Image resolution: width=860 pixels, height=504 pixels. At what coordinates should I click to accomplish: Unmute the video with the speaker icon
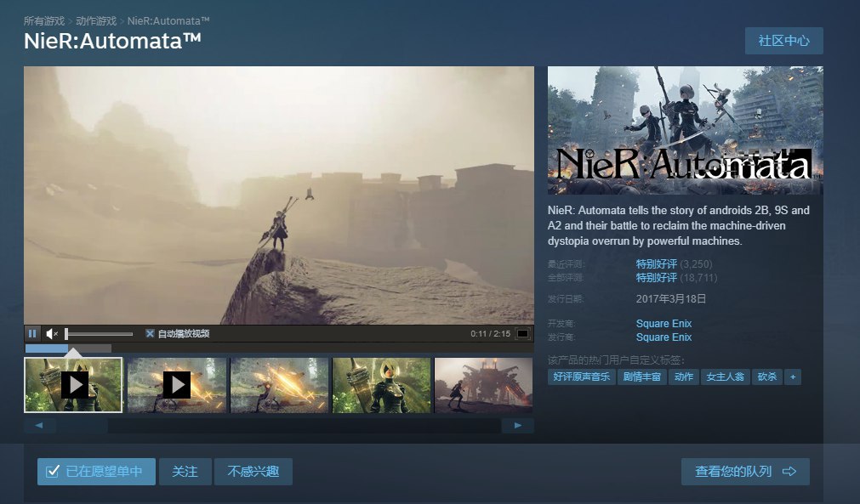click(52, 334)
